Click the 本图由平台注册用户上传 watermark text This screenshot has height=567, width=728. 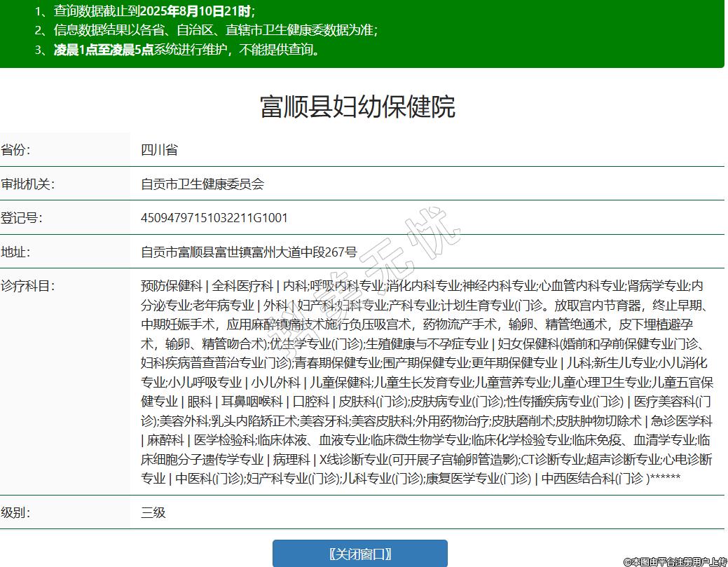pyautogui.click(x=674, y=561)
